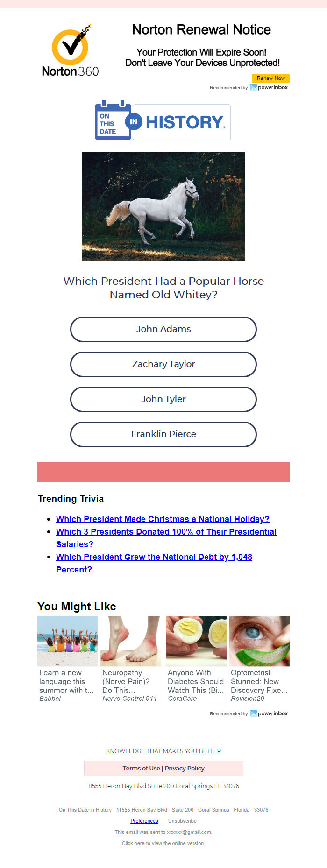Open the Revision20 eye ad thumbnail
The width and height of the screenshot is (327, 868).
click(259, 641)
